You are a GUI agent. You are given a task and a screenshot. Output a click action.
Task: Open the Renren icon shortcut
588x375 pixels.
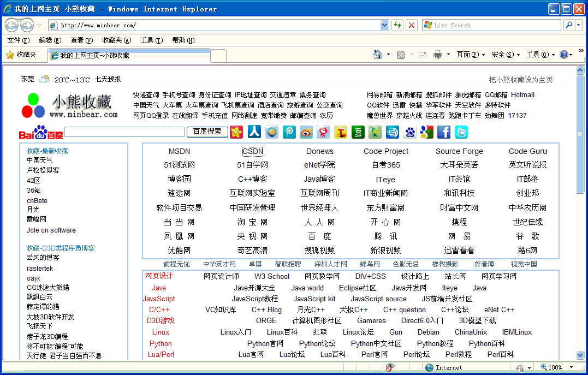tap(254, 132)
